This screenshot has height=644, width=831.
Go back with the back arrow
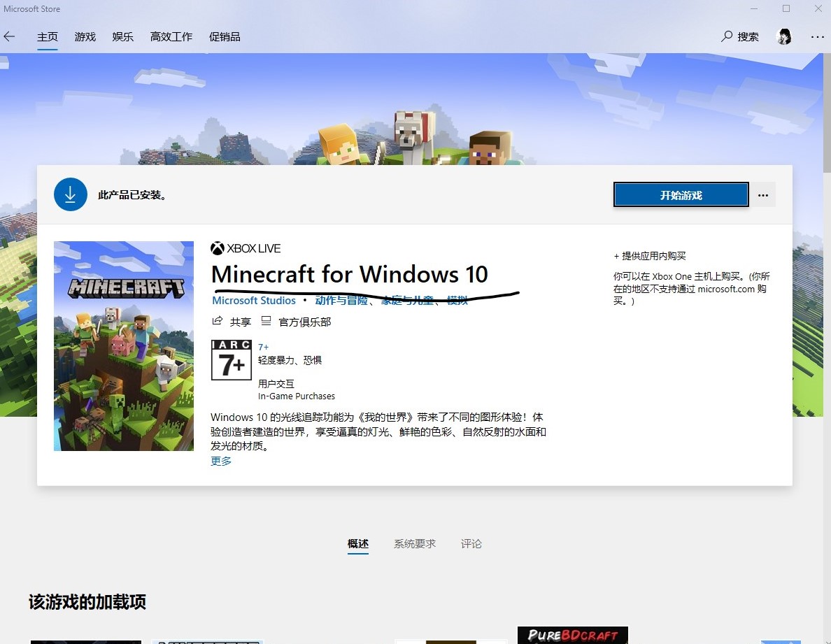[9, 36]
